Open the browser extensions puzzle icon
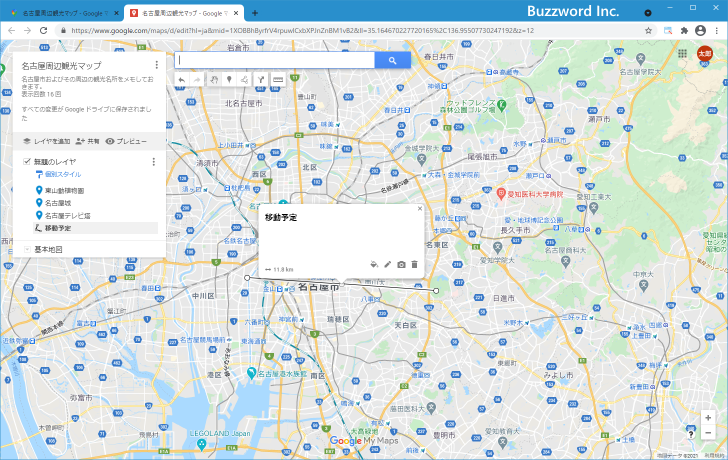 [684, 31]
